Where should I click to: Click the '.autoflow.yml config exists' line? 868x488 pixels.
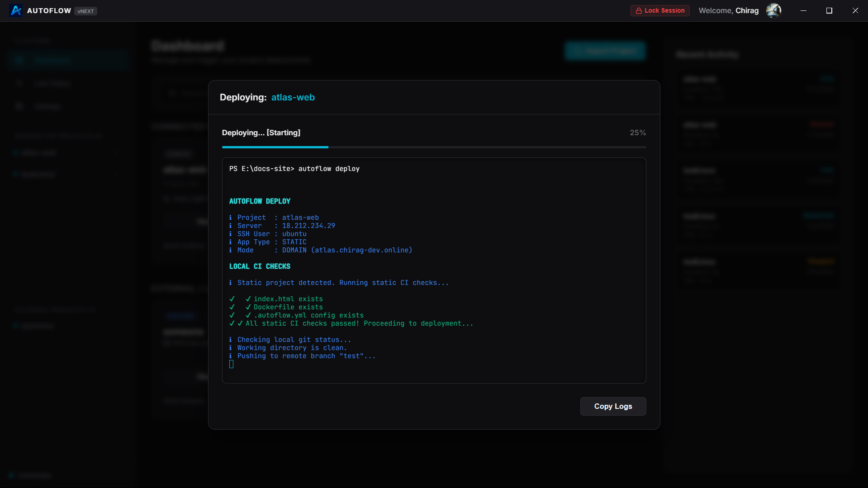coord(296,315)
